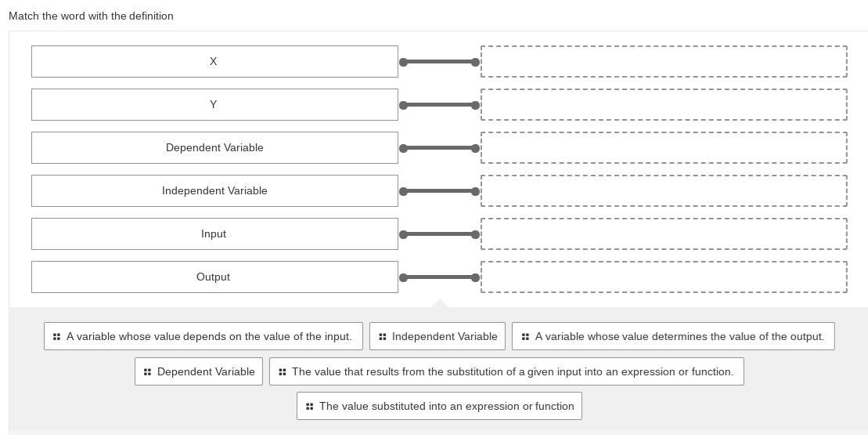Image resolution: width=868 pixels, height=438 pixels.
Task: Click grip icon beside 'value substituted' definition
Action: [x=309, y=407]
